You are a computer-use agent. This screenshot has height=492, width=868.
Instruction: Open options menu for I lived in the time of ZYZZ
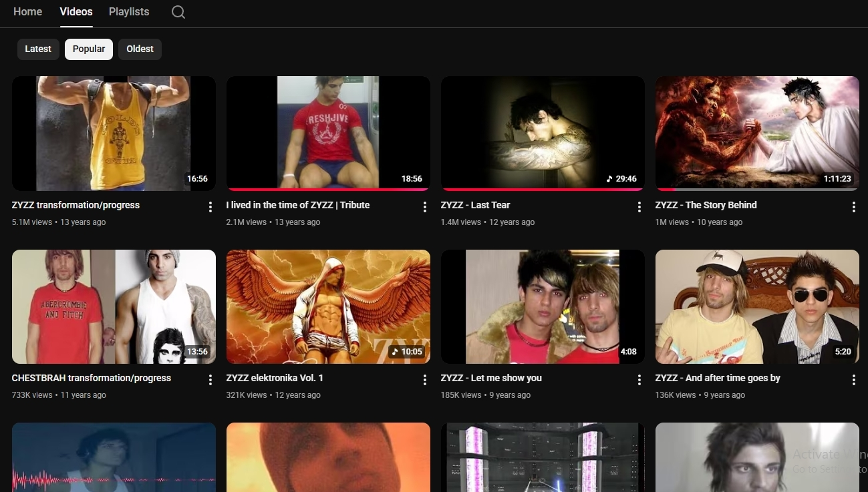(425, 207)
